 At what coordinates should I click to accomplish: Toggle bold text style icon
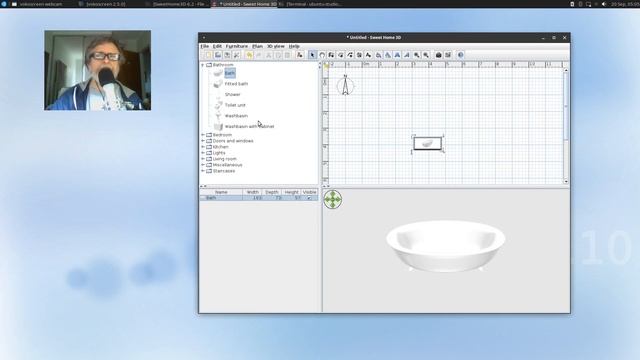click(397, 55)
